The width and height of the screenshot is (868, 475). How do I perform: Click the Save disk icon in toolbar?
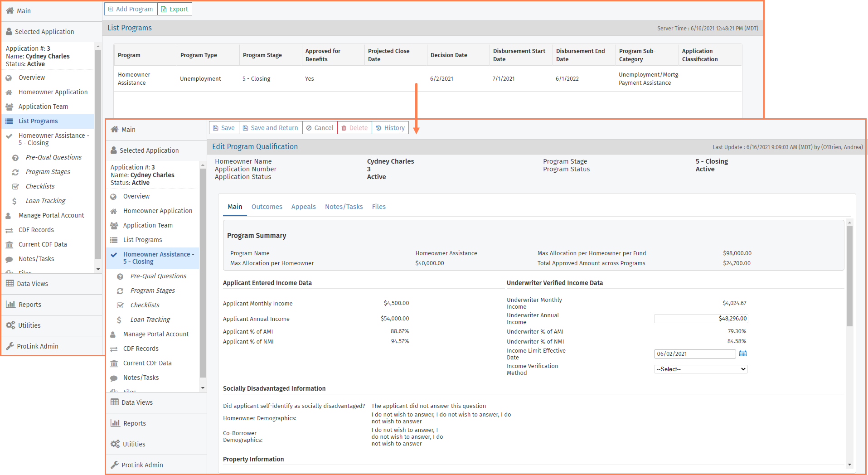(x=216, y=128)
